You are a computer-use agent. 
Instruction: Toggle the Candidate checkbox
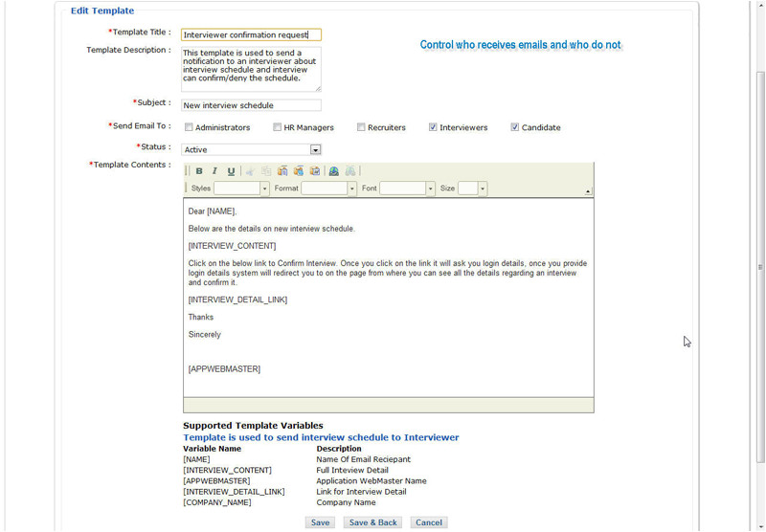tap(515, 127)
